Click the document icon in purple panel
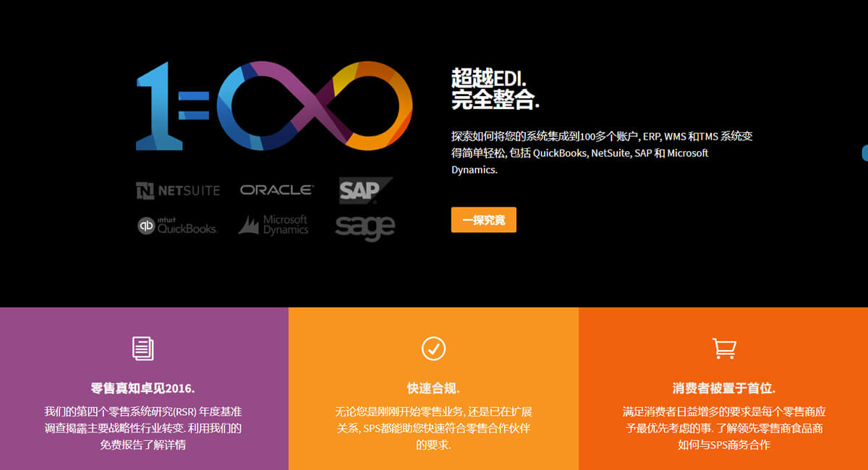 (143, 348)
